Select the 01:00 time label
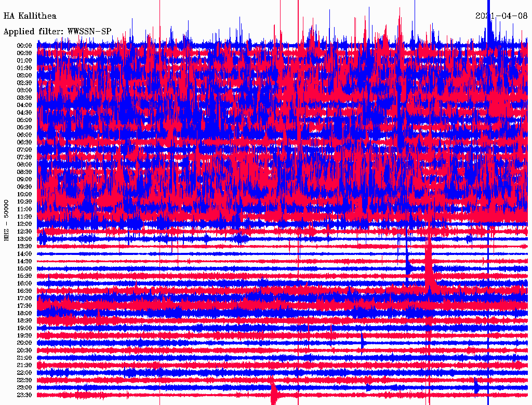Screen dimensions: 532x405 click(24, 60)
